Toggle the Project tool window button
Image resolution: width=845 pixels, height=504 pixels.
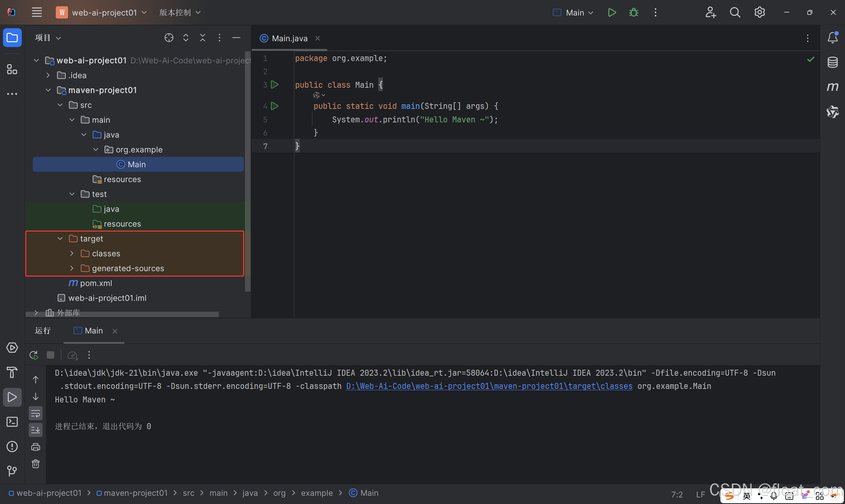point(12,37)
